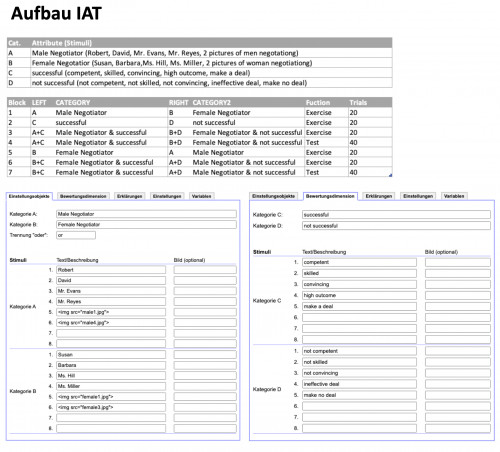The height and width of the screenshot is (452, 500).
Task: Click Bild field next to 'competent'
Action: tap(458, 262)
